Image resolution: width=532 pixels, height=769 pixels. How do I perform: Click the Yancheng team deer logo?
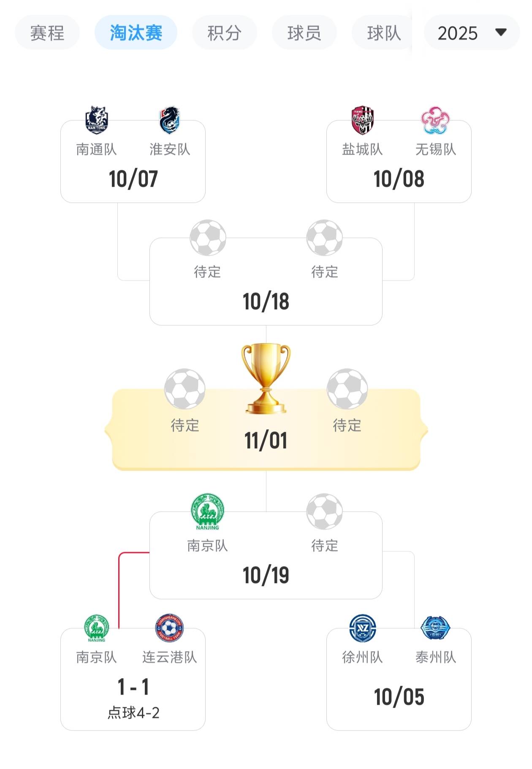click(363, 120)
